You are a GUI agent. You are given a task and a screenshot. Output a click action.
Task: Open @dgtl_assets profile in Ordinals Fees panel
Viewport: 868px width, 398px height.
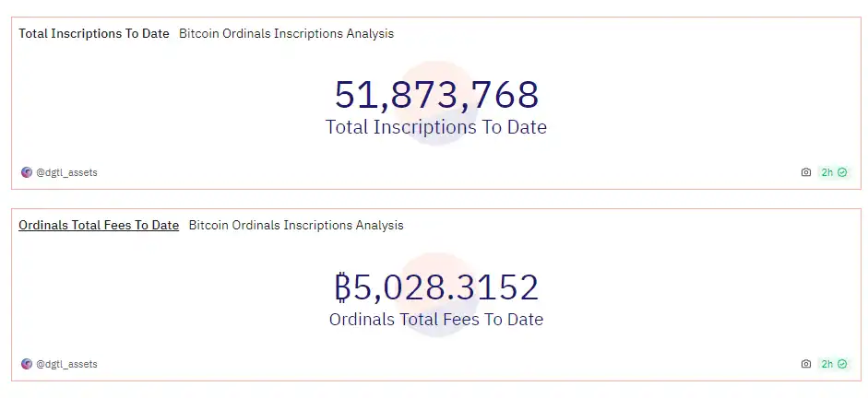click(x=66, y=364)
